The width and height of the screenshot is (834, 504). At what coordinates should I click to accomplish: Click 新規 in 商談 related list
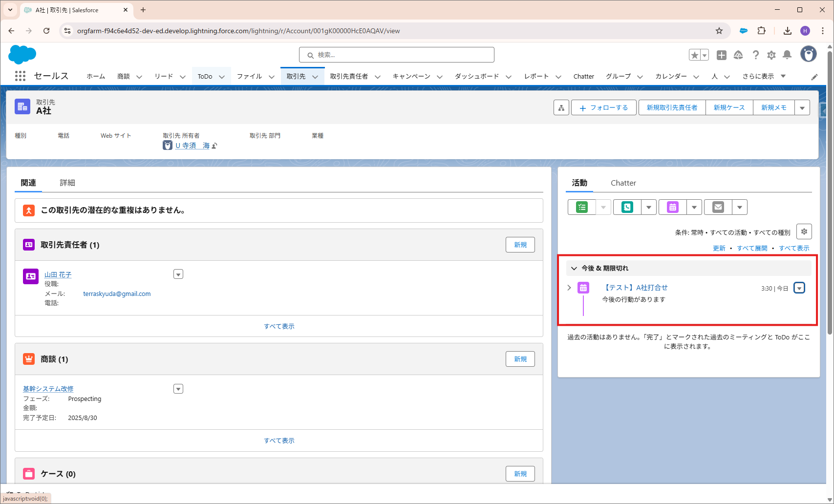[x=520, y=359]
